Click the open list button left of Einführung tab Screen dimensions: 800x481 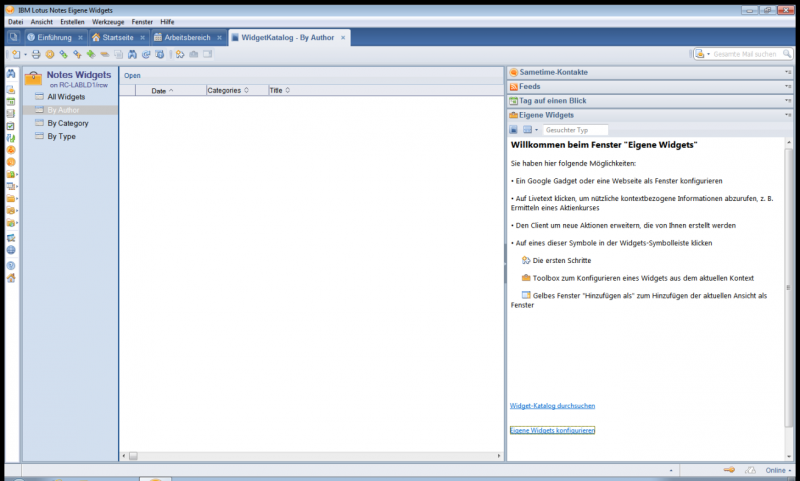(14, 37)
